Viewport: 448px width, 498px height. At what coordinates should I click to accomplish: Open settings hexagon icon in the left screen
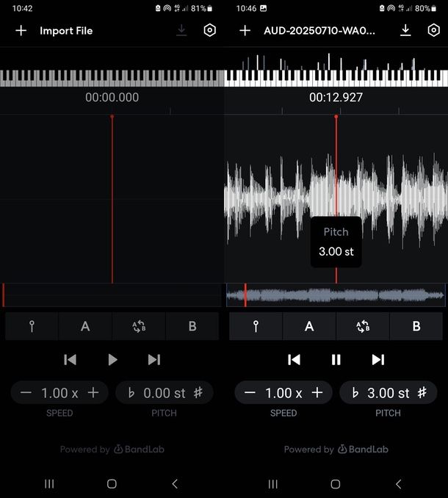coord(209,31)
